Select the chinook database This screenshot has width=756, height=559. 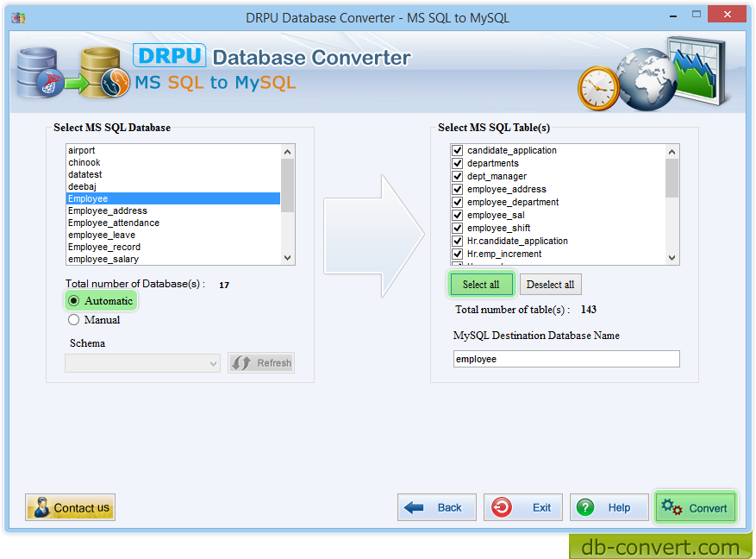pos(172,162)
